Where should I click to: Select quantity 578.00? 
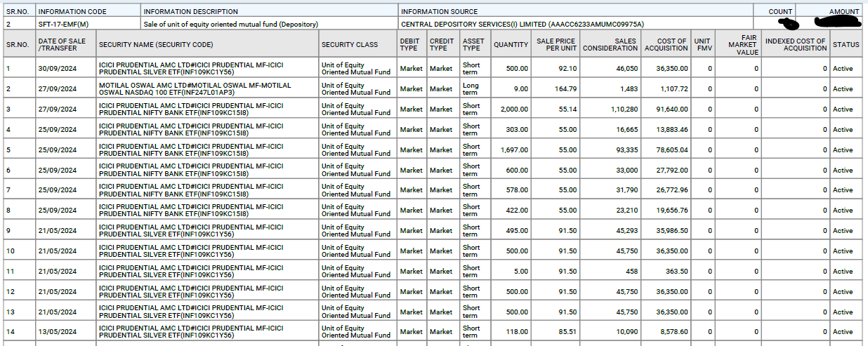click(516, 190)
